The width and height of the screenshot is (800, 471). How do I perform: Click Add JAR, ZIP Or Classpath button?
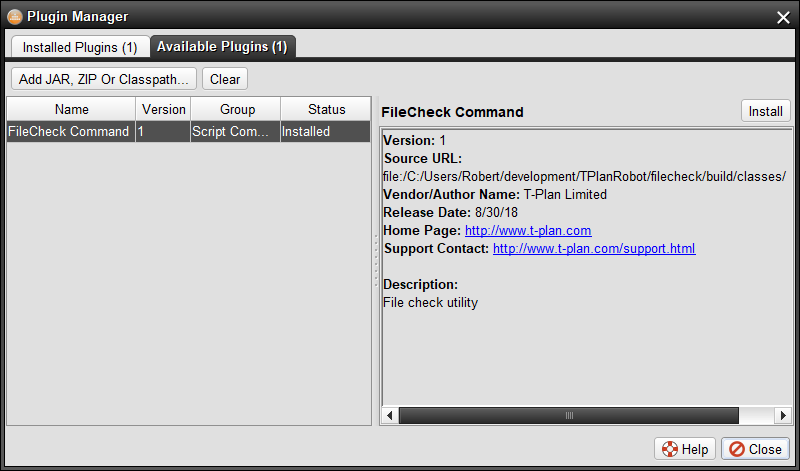(104, 79)
